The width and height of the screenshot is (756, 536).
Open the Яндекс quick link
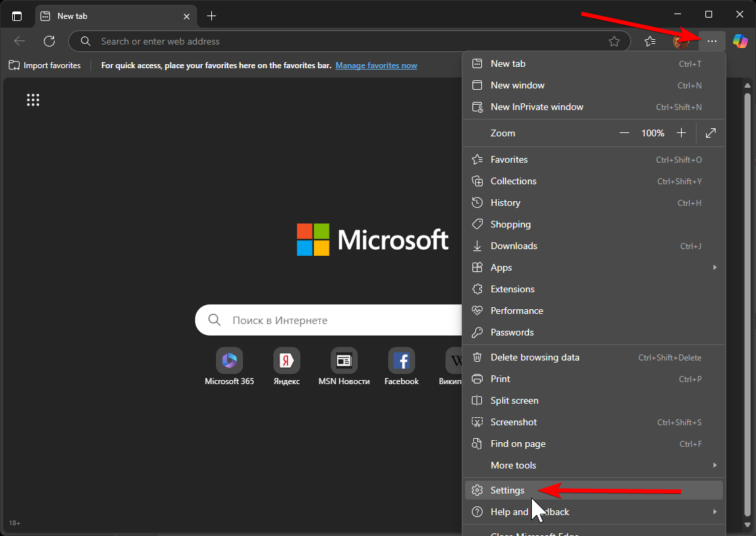point(286,367)
